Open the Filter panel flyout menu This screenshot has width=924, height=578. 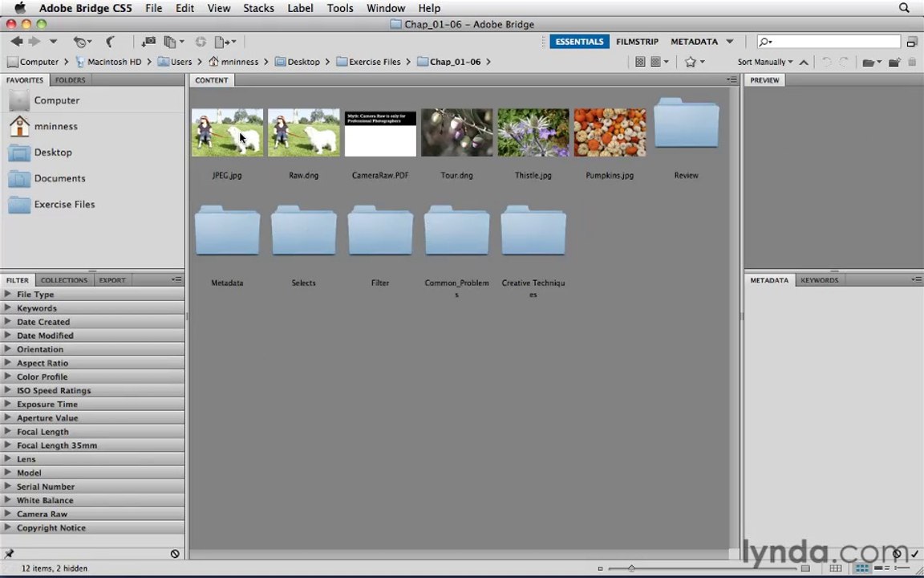point(176,279)
